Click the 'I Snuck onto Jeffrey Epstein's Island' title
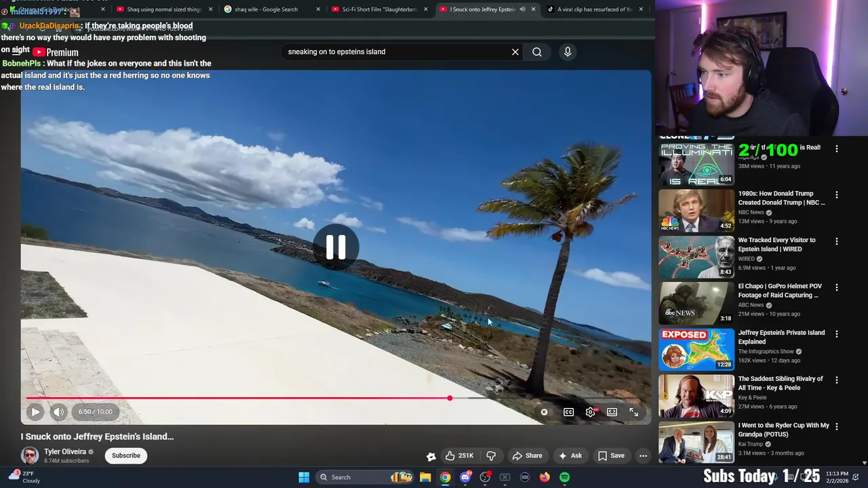The width and height of the screenshot is (868, 488). pos(97,436)
